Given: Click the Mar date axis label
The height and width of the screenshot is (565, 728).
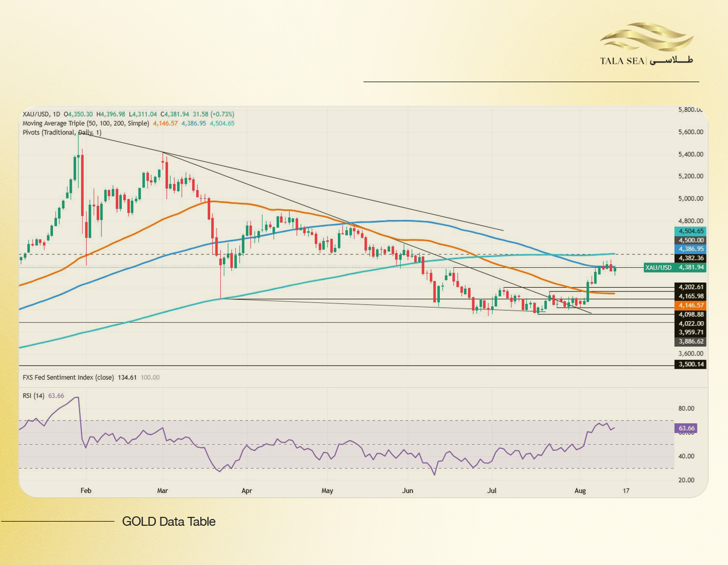Looking at the screenshot, I should (163, 491).
